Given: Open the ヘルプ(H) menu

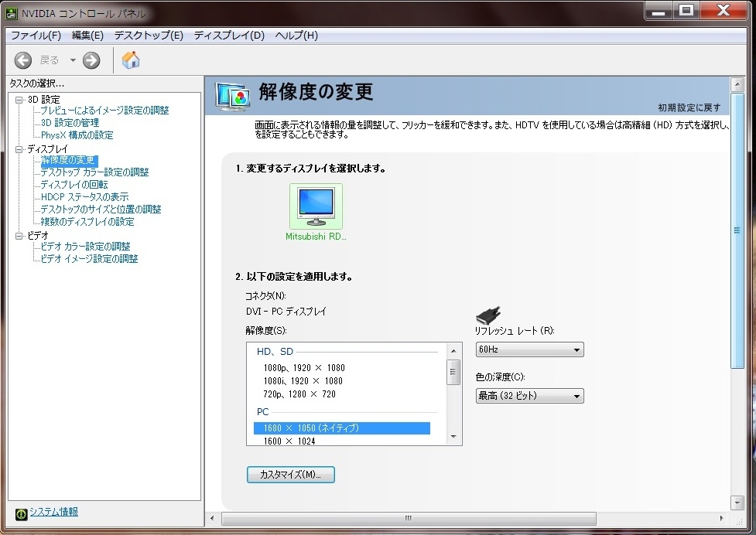Looking at the screenshot, I should (296, 35).
